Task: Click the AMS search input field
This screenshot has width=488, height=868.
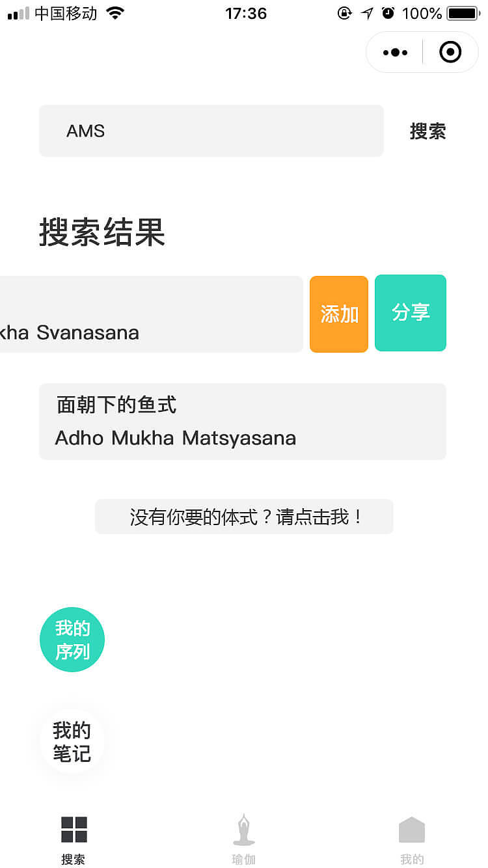Action: coord(211,131)
